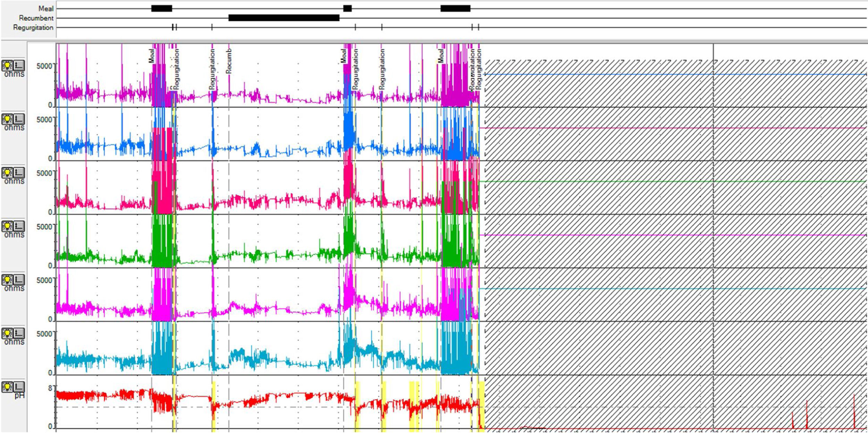
Task: Open axis scale icon for fifth magenta channel
Action: click(19, 280)
